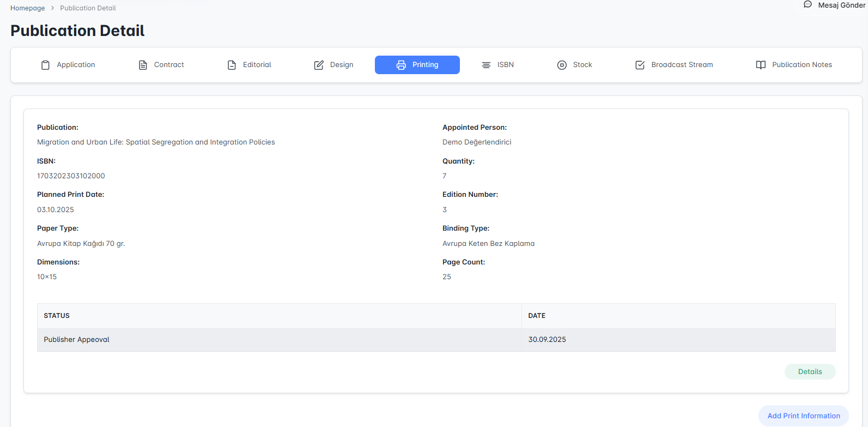Image resolution: width=868 pixels, height=427 pixels.
Task: Open the Publication Notes tab
Action: 802,65
